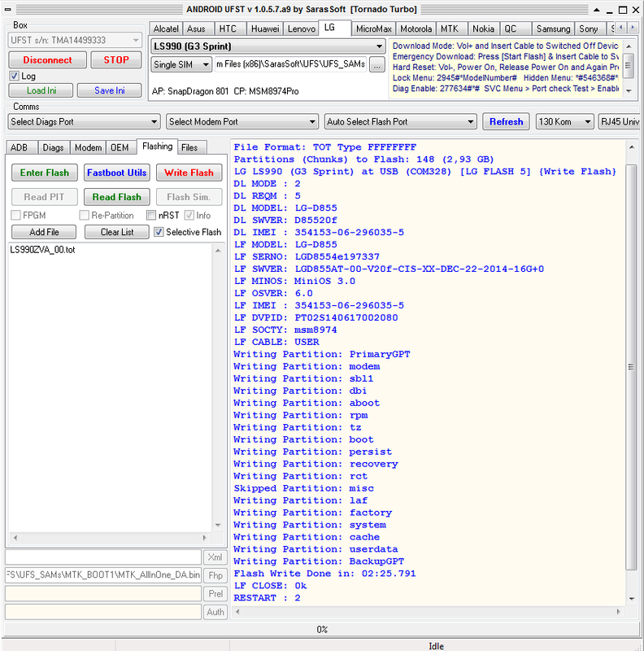644x651 pixels.
Task: Select LS990ZVA_00.tot in file list
Action: coord(43,250)
